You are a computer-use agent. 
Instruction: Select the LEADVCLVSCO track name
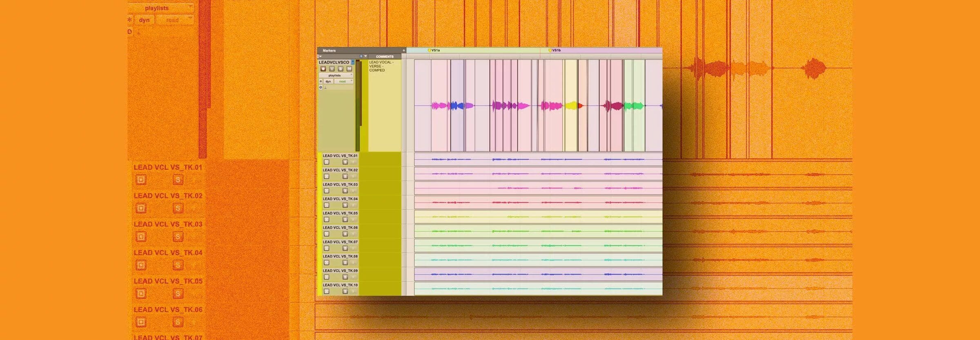(334, 62)
